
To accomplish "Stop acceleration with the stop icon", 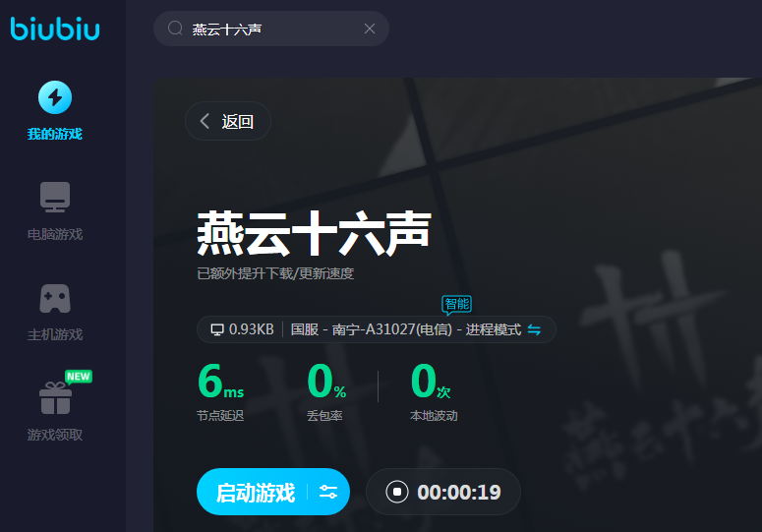I will click(397, 492).
